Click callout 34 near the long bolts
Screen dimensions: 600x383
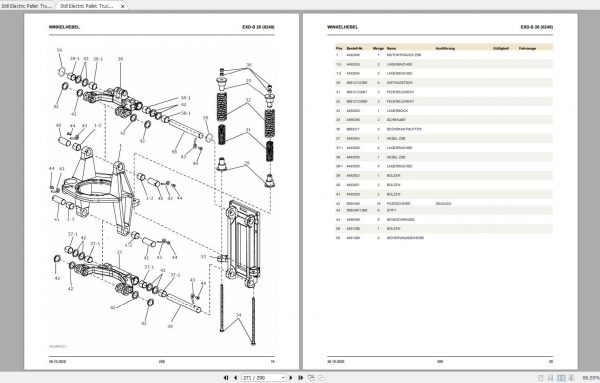pos(238,315)
